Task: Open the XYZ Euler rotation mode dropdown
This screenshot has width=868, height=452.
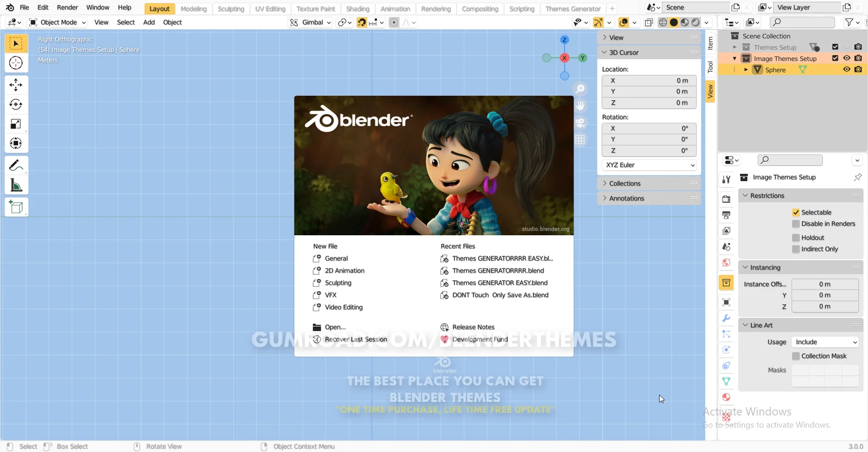Action: coord(649,165)
